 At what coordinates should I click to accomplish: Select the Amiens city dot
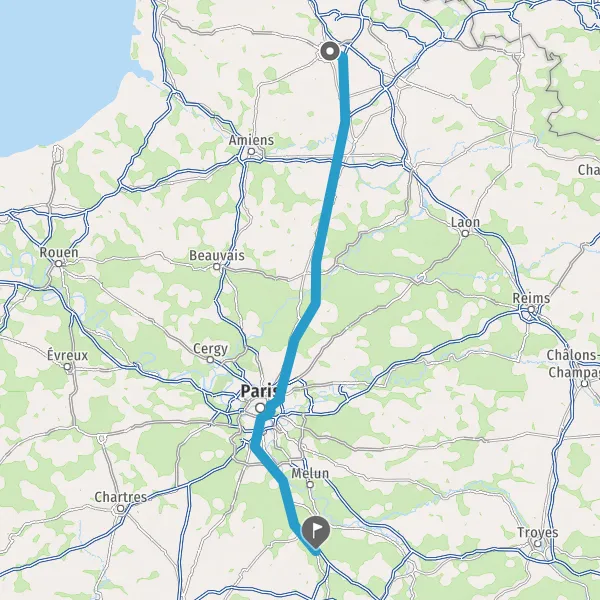251,152
